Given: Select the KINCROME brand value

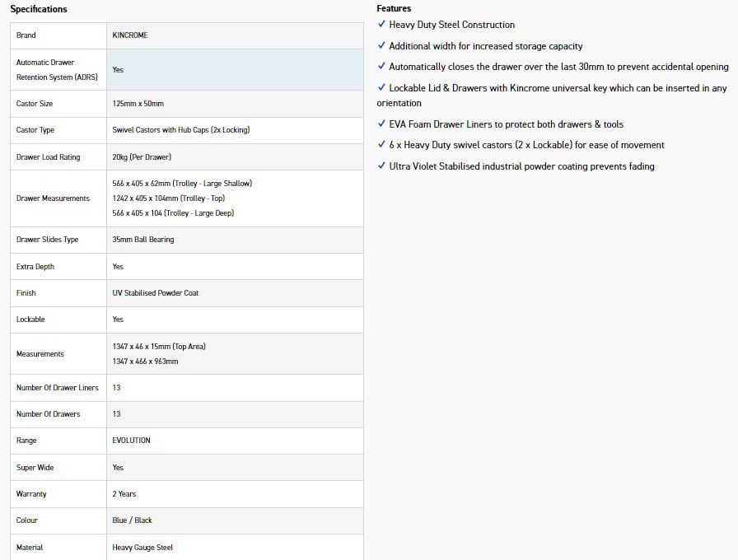Looking at the screenshot, I should pos(130,35).
